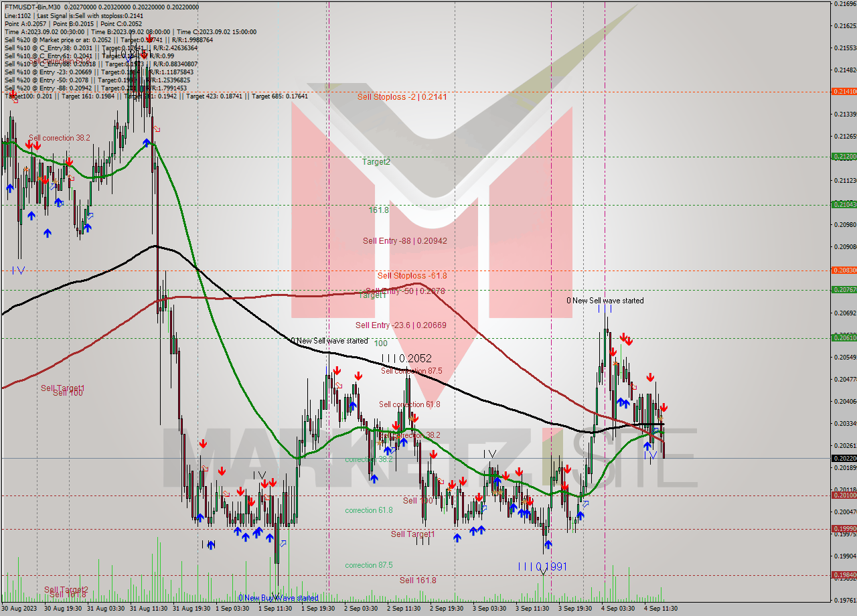Click the 'Sell correction 61.8' label mid-chart
This screenshot has height=616, width=857.
tap(410, 404)
